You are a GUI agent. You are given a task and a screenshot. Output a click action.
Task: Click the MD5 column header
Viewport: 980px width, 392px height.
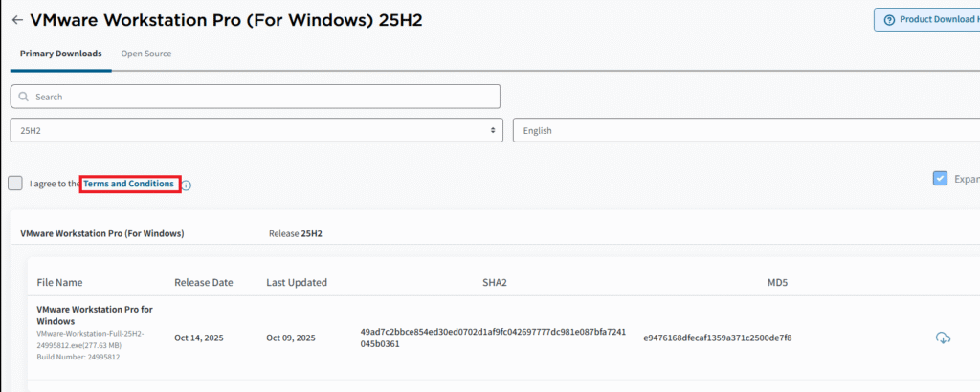tap(777, 282)
